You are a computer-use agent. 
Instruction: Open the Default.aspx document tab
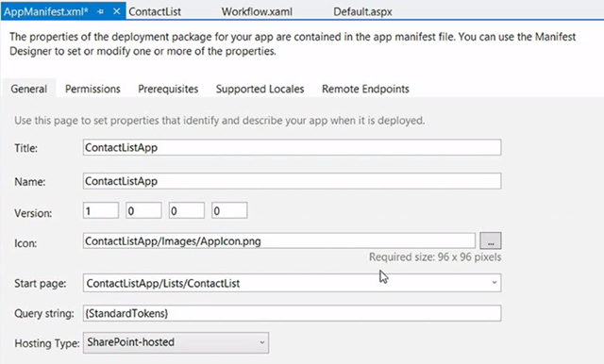tap(362, 12)
